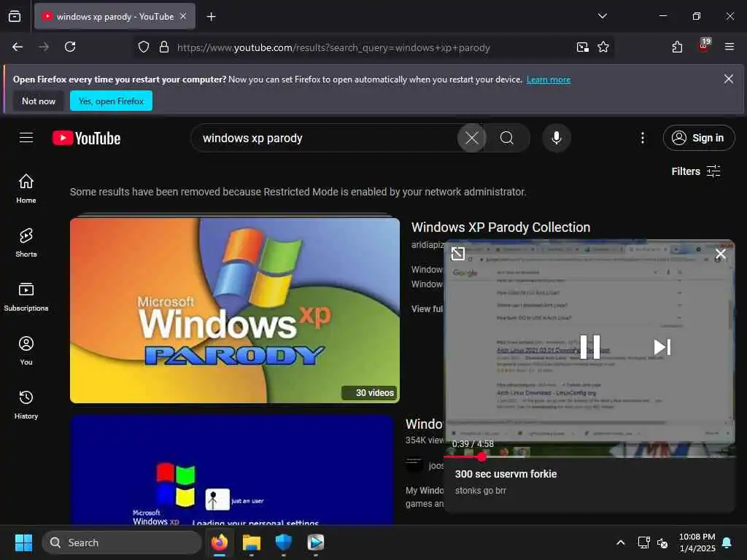The height and width of the screenshot is (560, 747).
Task: Click the magnifier search button
Action: (507, 138)
